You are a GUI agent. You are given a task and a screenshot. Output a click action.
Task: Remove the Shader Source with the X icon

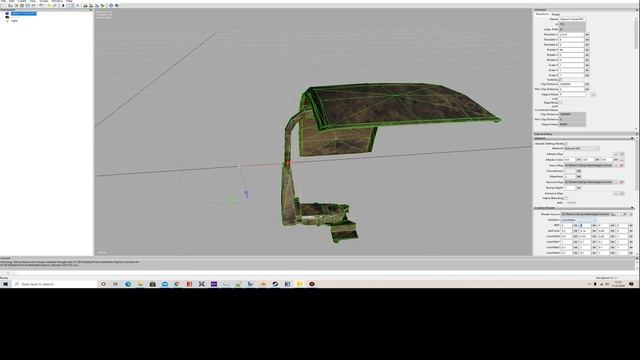(x=625, y=214)
